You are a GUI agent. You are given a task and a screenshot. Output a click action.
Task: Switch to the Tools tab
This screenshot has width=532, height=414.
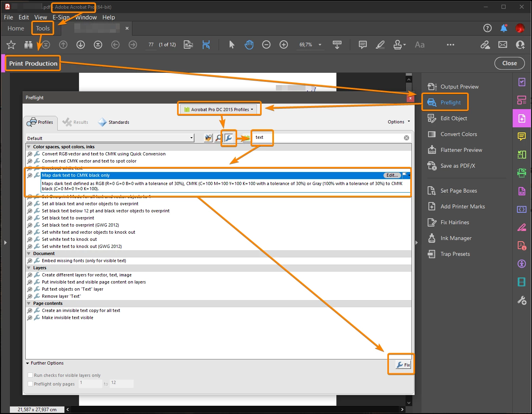coord(43,28)
